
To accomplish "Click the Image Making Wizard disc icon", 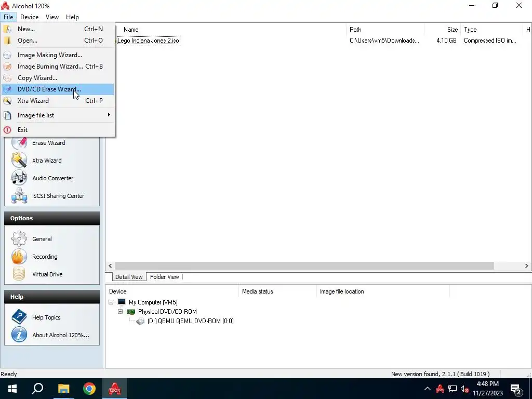I will 7,55.
